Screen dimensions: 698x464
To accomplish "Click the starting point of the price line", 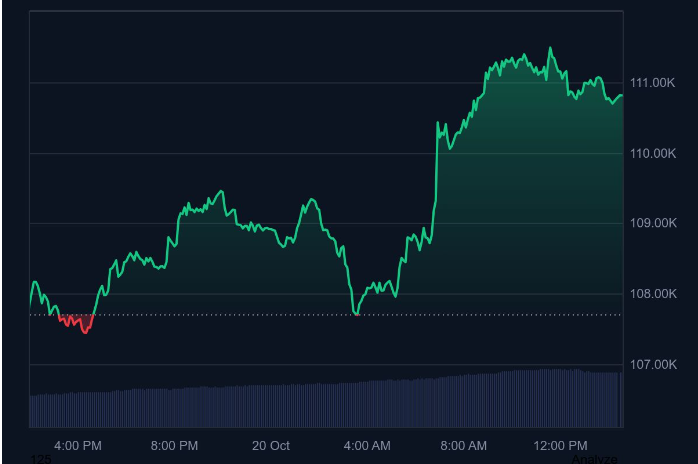I will [x=31, y=300].
